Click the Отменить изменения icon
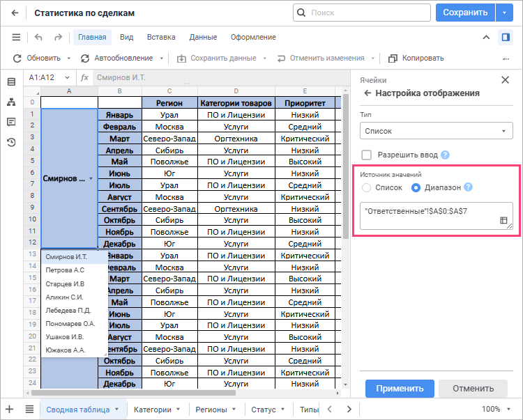The image size is (523, 420). (x=281, y=59)
